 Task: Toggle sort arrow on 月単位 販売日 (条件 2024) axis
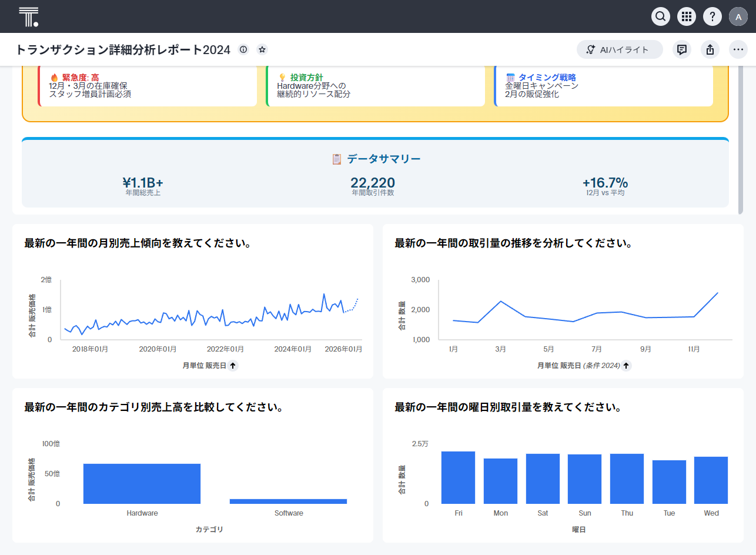(626, 366)
